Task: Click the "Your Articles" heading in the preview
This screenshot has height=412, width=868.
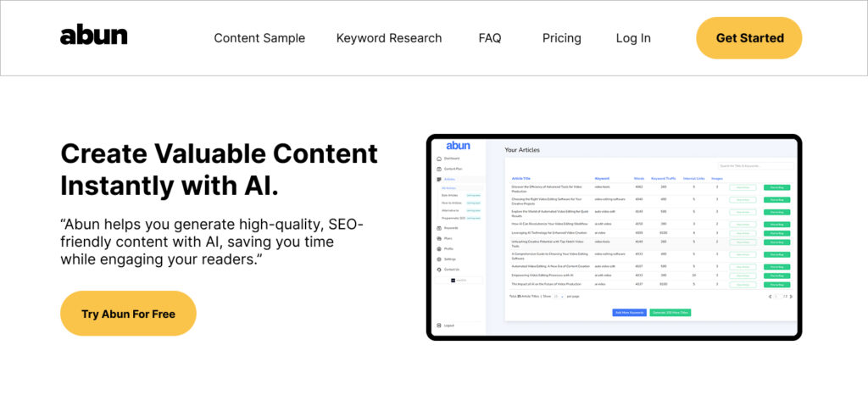Action: tap(522, 150)
